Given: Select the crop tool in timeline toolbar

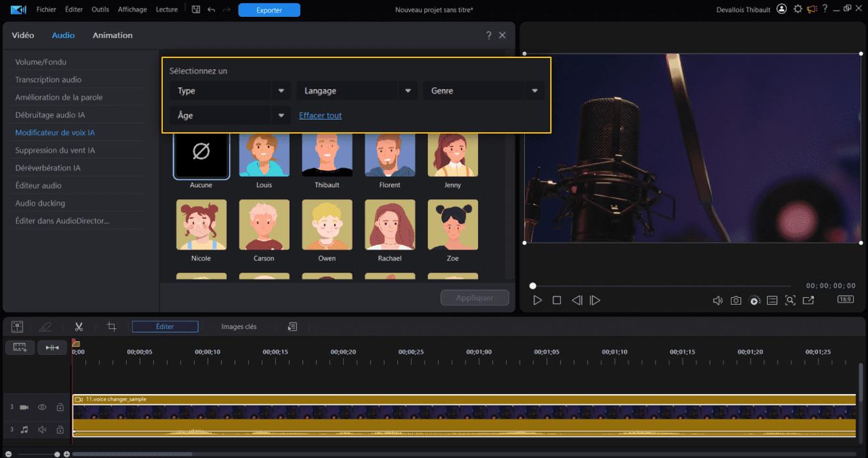Looking at the screenshot, I should (x=111, y=326).
